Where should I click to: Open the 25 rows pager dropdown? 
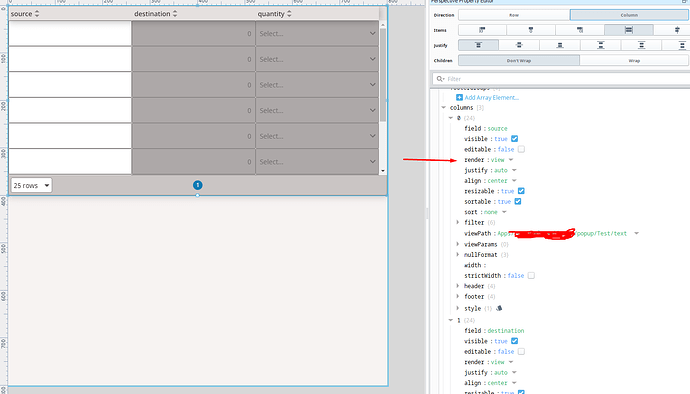pos(31,185)
